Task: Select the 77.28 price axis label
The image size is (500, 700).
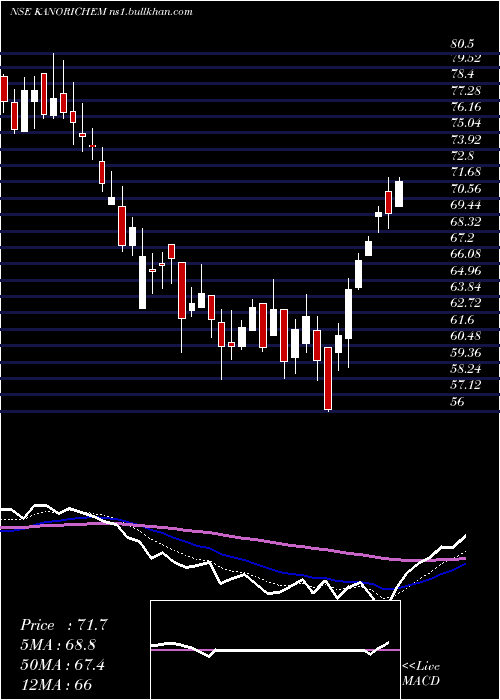Action: point(466,91)
